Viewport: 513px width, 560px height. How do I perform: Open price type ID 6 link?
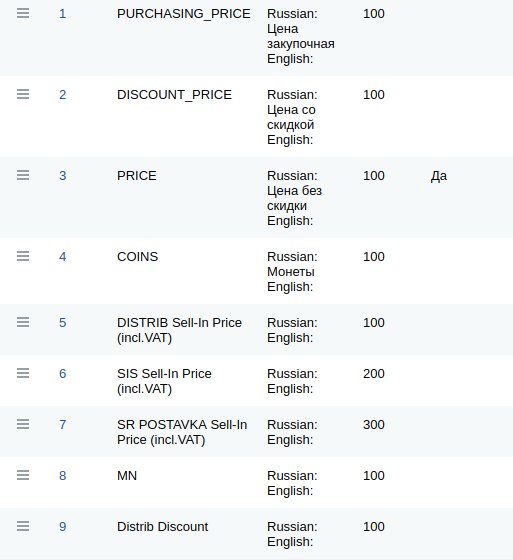63,374
